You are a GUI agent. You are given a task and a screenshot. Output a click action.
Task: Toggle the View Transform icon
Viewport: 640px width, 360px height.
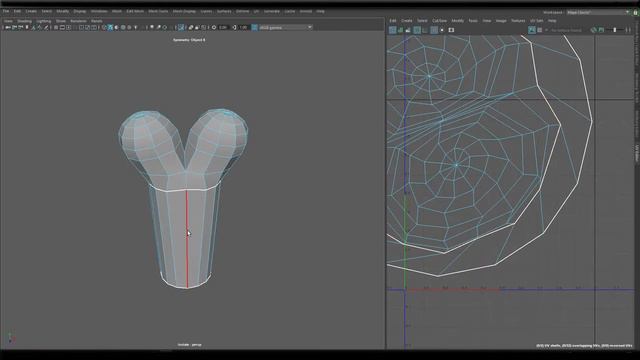coord(254,27)
